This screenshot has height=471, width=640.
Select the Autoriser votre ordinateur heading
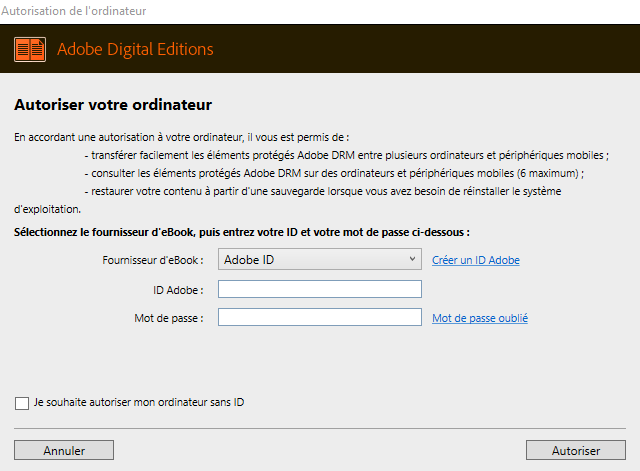click(113, 105)
